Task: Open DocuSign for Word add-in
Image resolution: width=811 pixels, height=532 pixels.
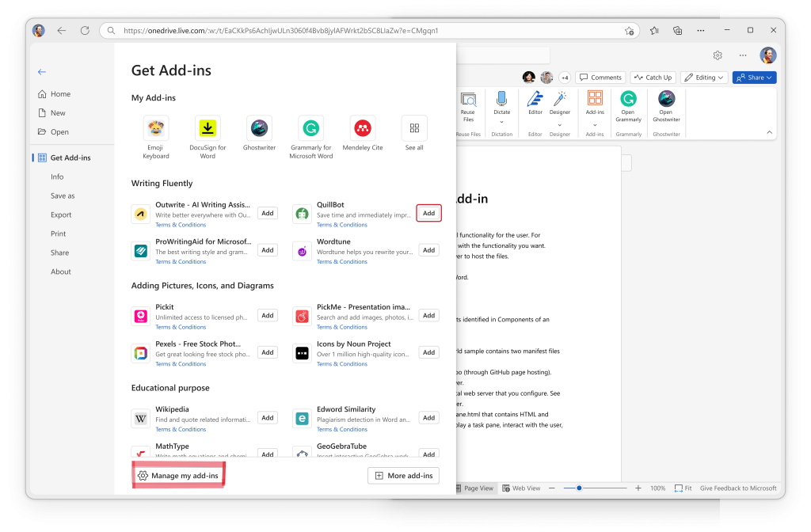Action: coord(208,128)
